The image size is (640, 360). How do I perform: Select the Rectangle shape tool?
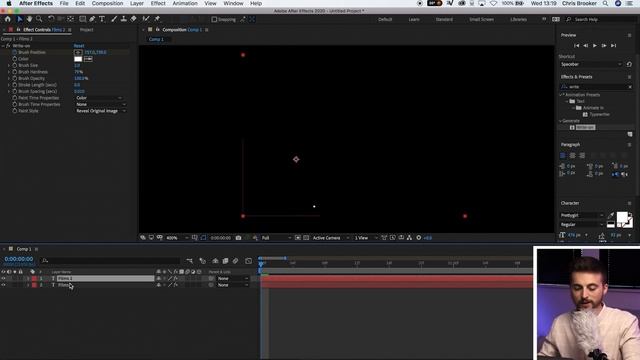[x=82, y=19]
